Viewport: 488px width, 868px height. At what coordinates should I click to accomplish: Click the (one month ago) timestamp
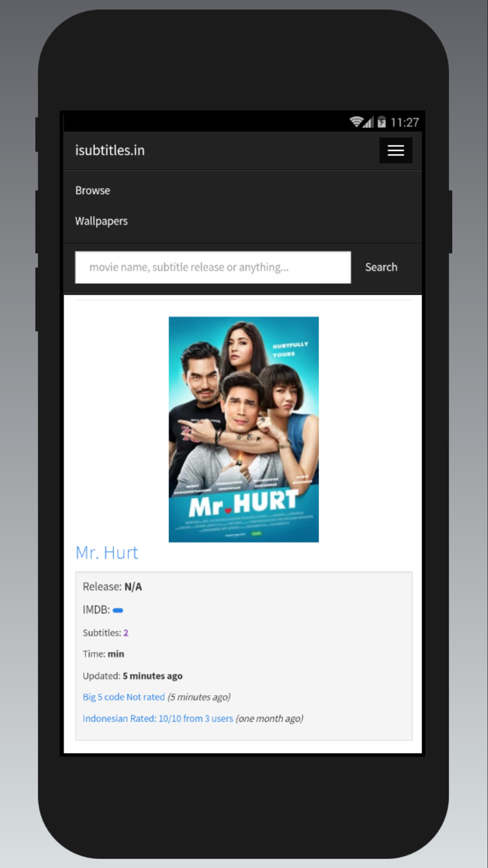[x=270, y=719]
